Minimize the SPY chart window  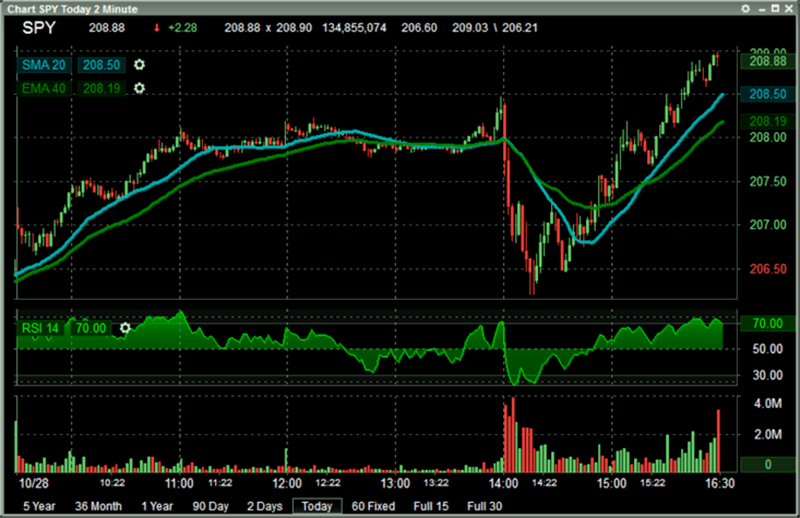(x=762, y=9)
